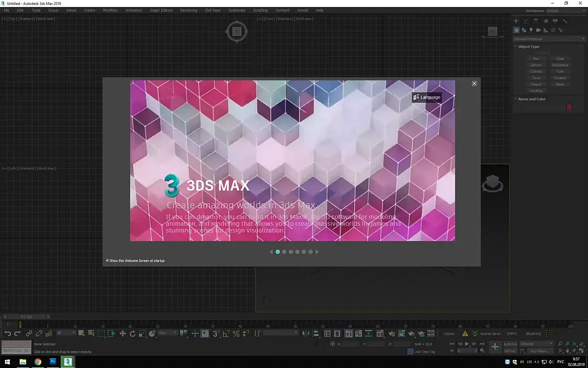Open the Standard Primitives dropdown
The image size is (588, 368).
point(549,39)
